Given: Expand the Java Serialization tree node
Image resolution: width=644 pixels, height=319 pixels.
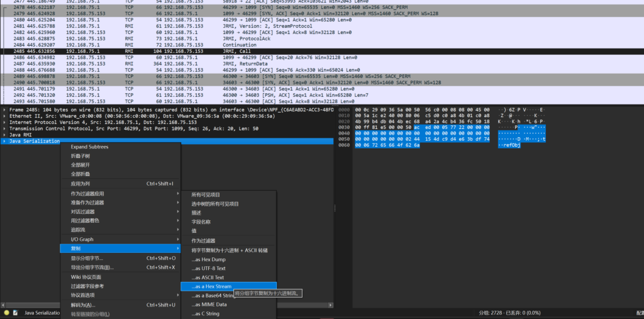Looking at the screenshot, I should pos(4,141).
